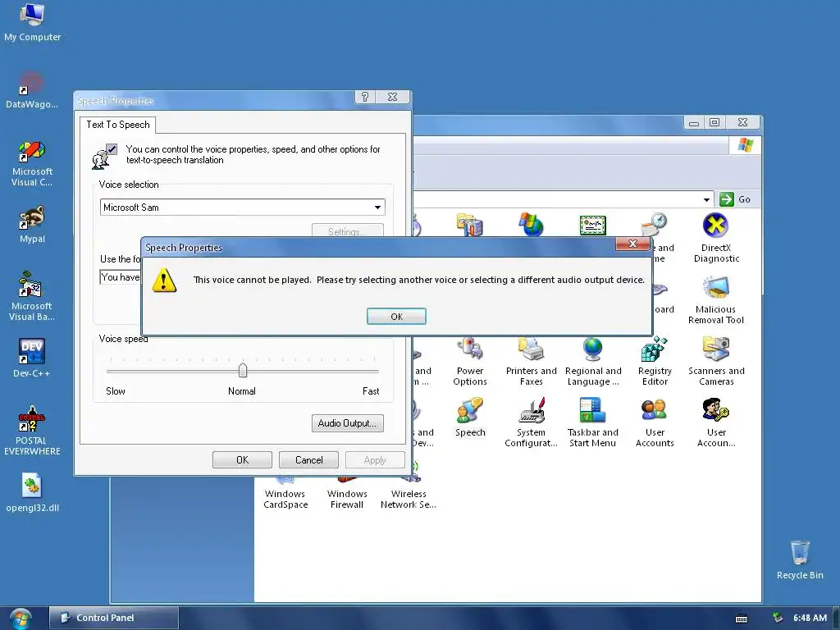Close the voice warning message box
The image size is (840, 630).
[x=632, y=244]
